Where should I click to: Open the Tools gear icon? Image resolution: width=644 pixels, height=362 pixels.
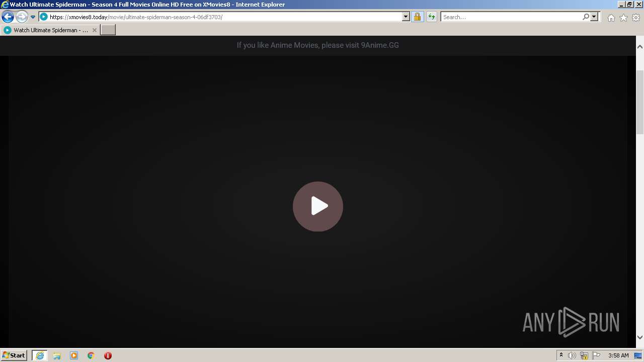(x=636, y=18)
